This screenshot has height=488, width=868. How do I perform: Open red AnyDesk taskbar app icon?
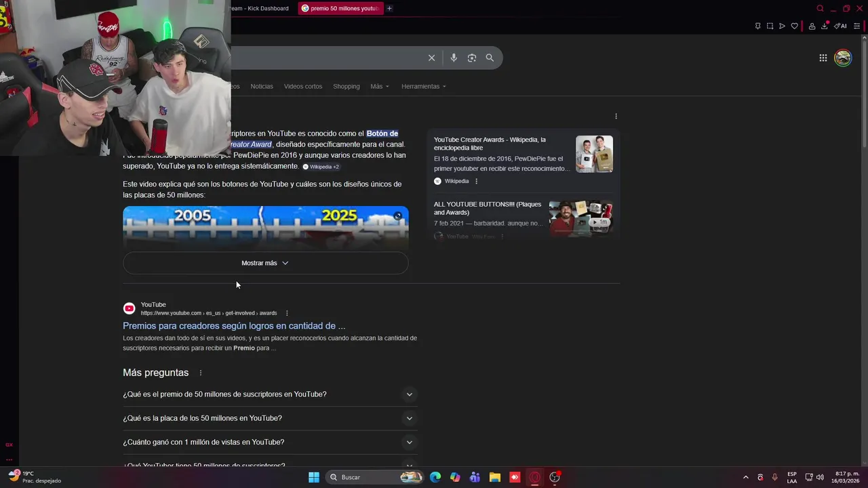pyautogui.click(x=515, y=477)
